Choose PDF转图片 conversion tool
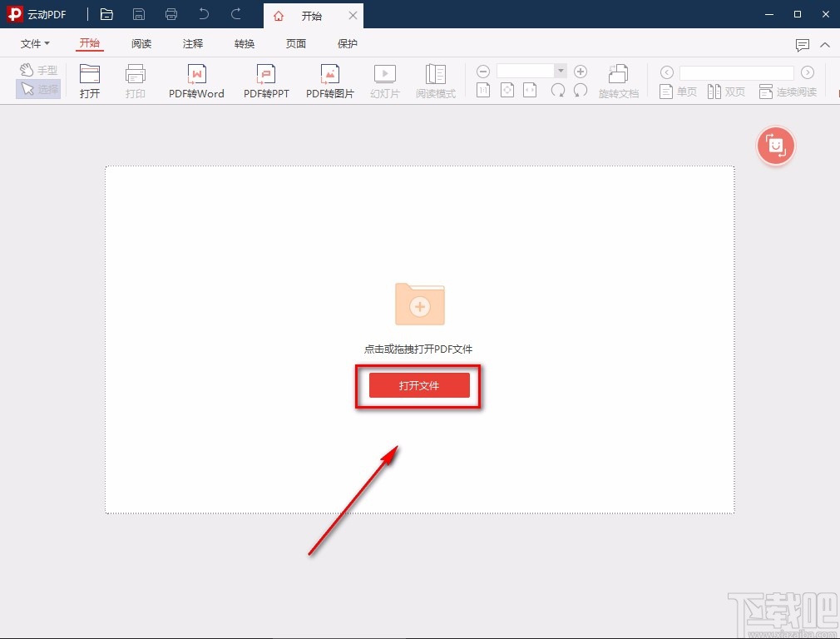840x639 pixels. coord(329,81)
